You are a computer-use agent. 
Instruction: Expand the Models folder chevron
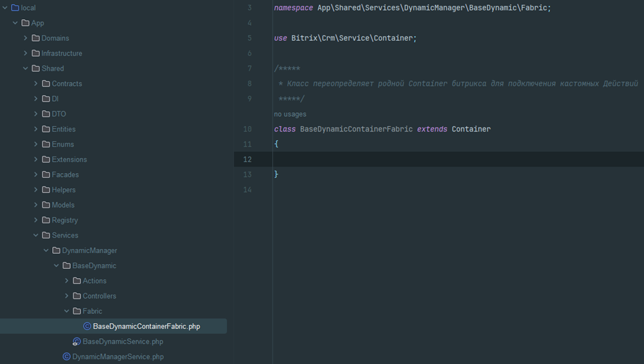(36, 205)
